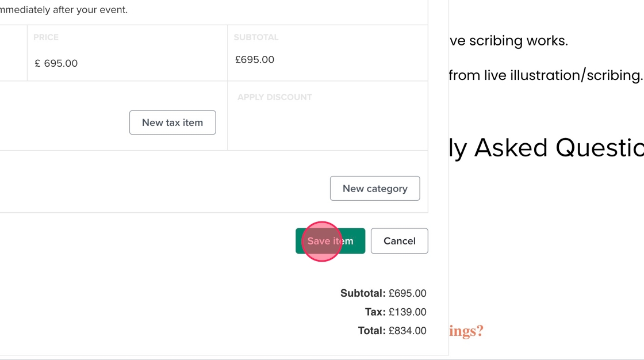Create a New category
Viewport: 644px width, 360px height.
pos(375,189)
